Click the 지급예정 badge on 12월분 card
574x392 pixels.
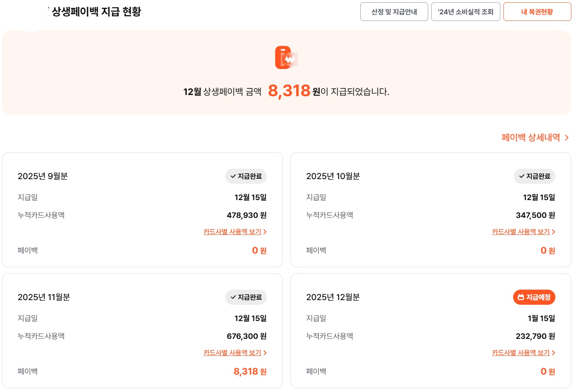click(x=534, y=297)
